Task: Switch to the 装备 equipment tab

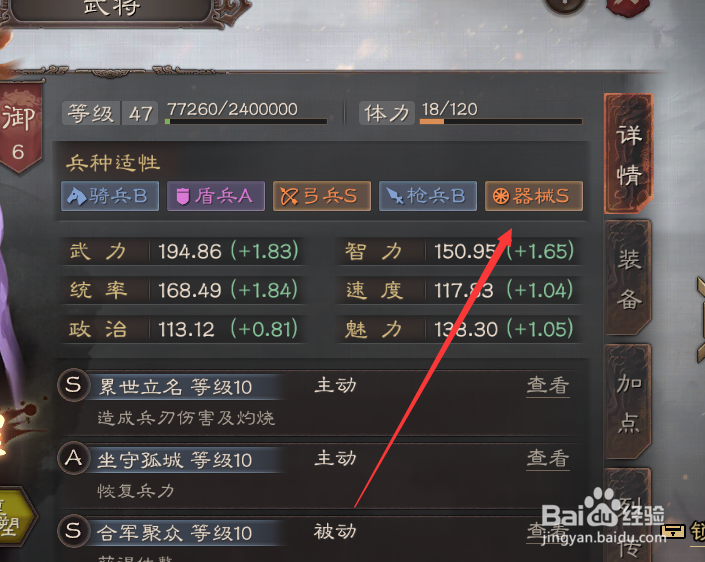Action: coord(629,278)
